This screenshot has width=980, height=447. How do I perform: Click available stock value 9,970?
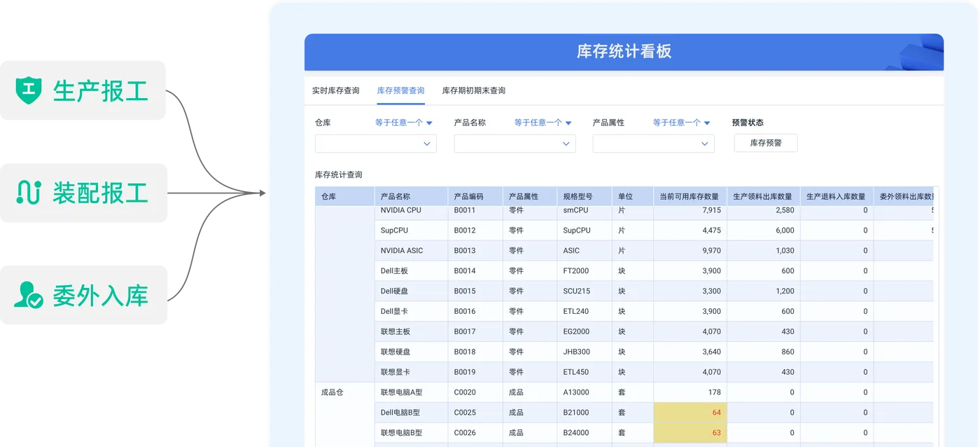(711, 251)
